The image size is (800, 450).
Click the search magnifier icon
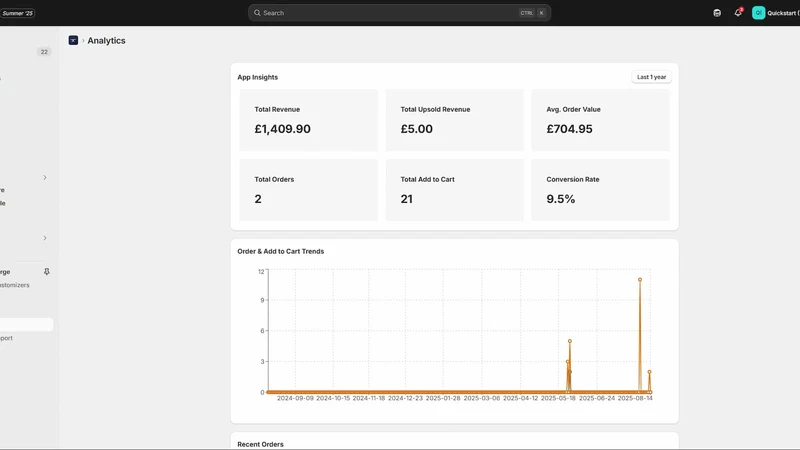pos(257,13)
